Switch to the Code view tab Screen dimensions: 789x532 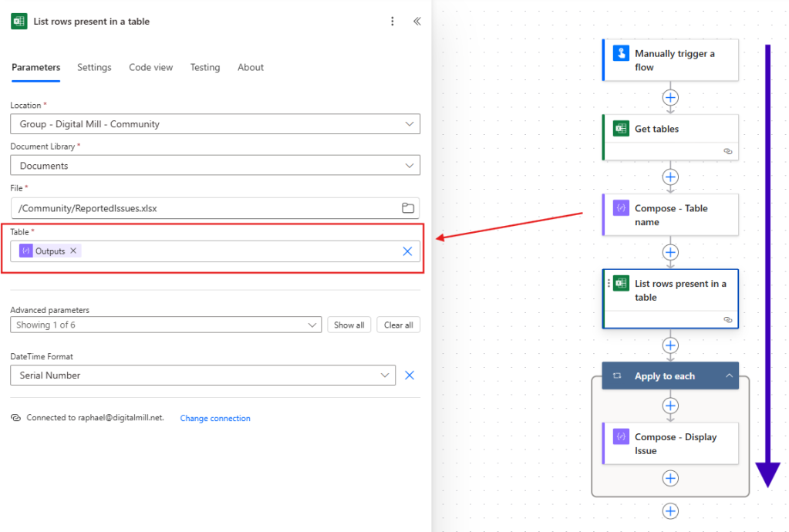[x=150, y=67]
